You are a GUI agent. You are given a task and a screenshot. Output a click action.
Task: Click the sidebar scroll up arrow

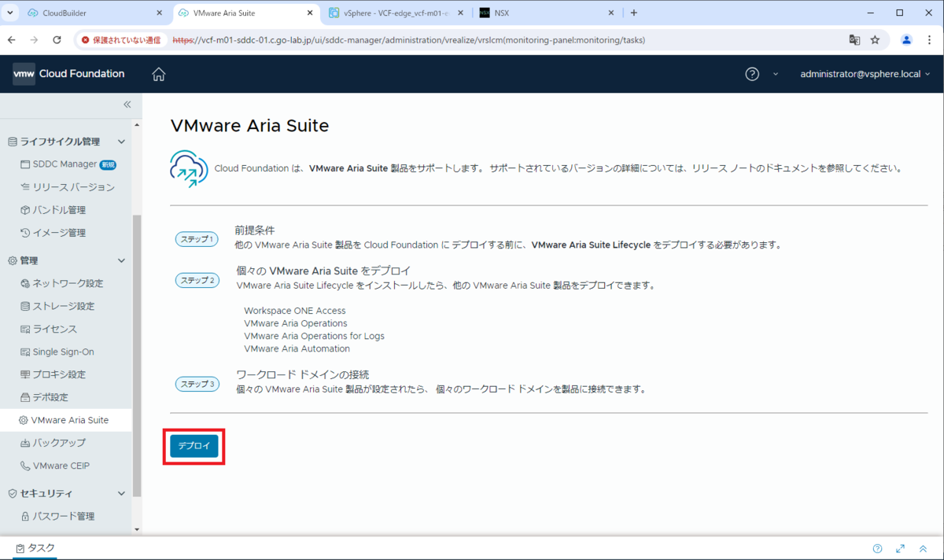(137, 125)
